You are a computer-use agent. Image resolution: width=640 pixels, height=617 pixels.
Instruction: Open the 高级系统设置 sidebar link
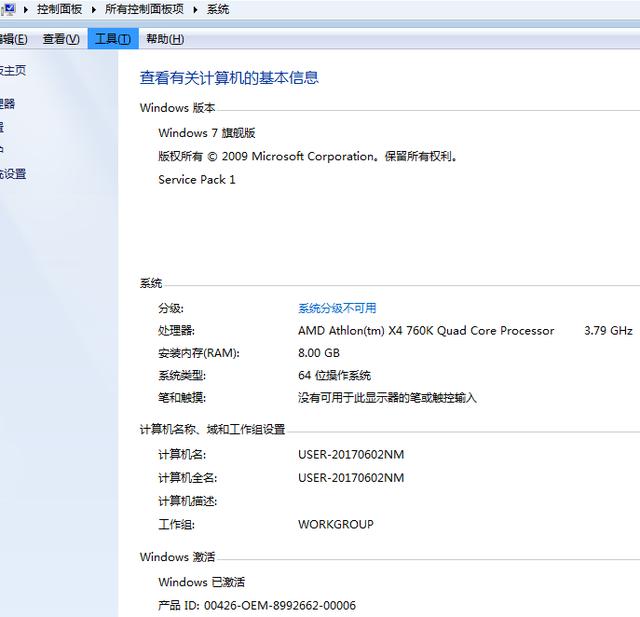[x=12, y=173]
